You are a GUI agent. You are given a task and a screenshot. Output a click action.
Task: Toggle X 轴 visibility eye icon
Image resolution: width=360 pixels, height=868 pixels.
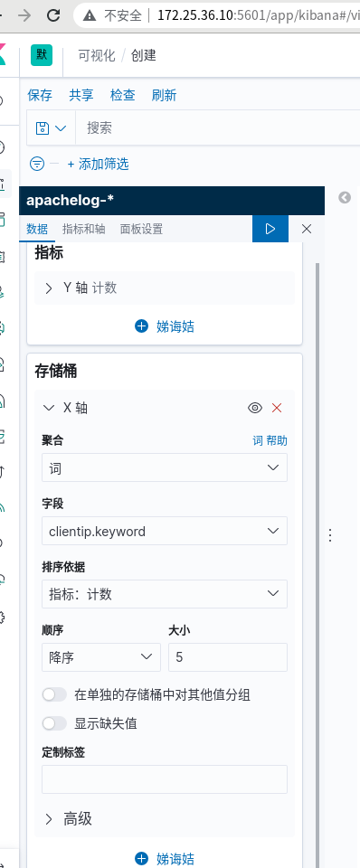255,408
